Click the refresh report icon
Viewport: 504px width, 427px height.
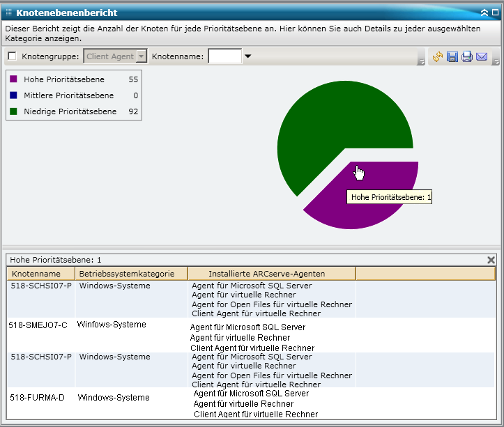pos(438,57)
